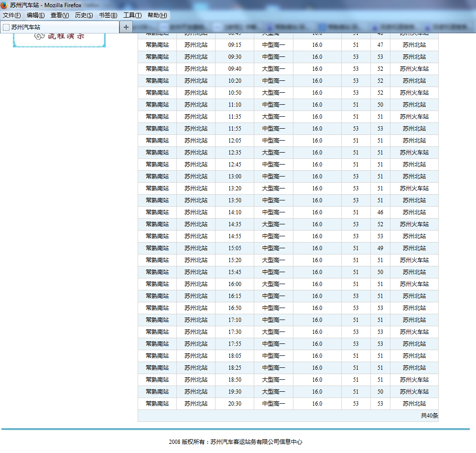Click departure time 11:35
Image resolution: width=476 pixels, height=453 pixels.
pos(235,117)
